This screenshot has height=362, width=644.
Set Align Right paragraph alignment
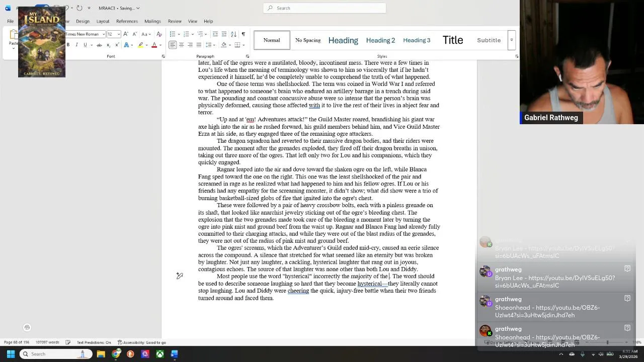pyautogui.click(x=190, y=45)
